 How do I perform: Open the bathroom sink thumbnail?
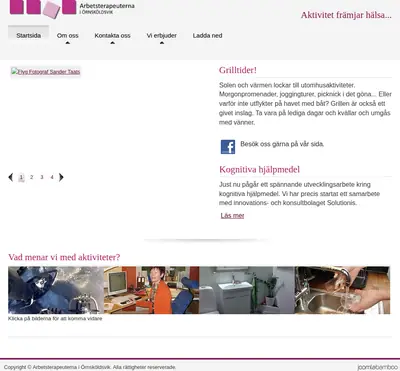coord(247,290)
